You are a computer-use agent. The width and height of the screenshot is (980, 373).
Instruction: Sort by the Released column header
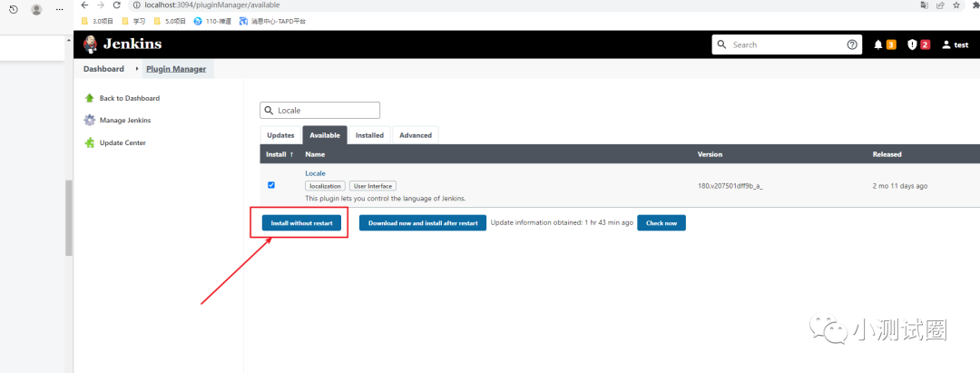coord(887,154)
